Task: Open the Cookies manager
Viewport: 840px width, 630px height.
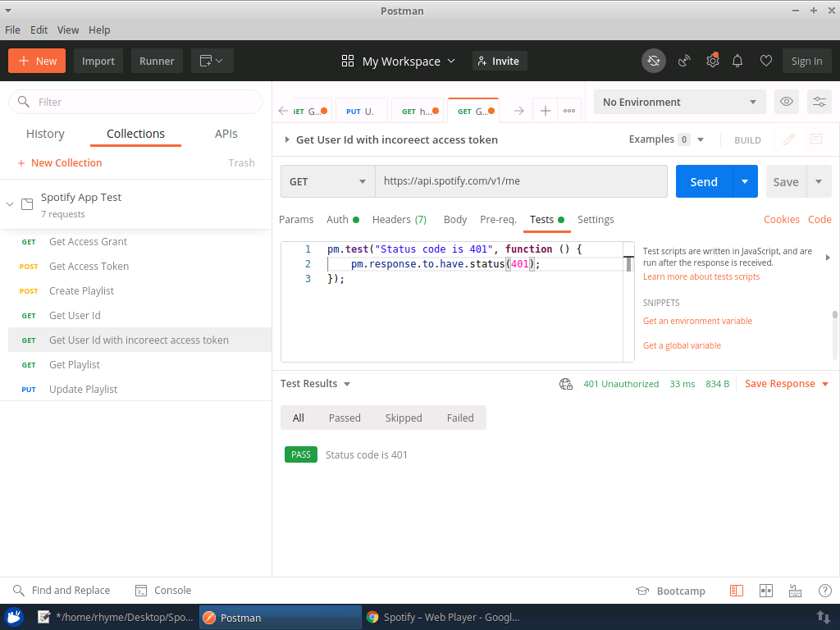Action: coord(781,219)
